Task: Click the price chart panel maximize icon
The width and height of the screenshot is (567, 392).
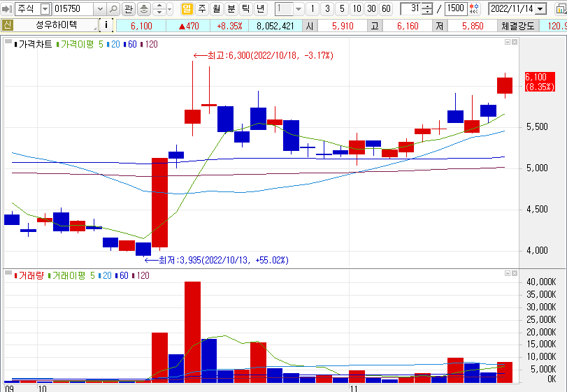Action: pyautogui.click(x=508, y=42)
